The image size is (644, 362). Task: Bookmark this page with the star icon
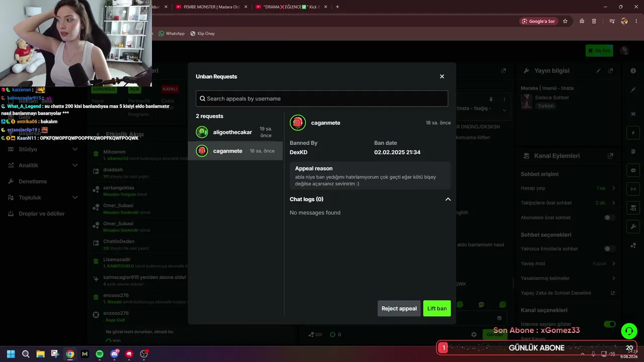(565, 21)
